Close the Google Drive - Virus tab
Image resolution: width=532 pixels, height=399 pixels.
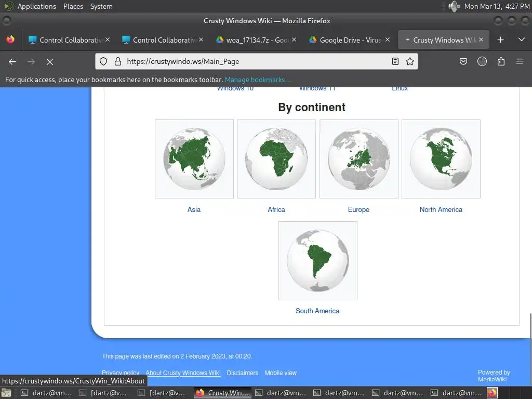388,39
